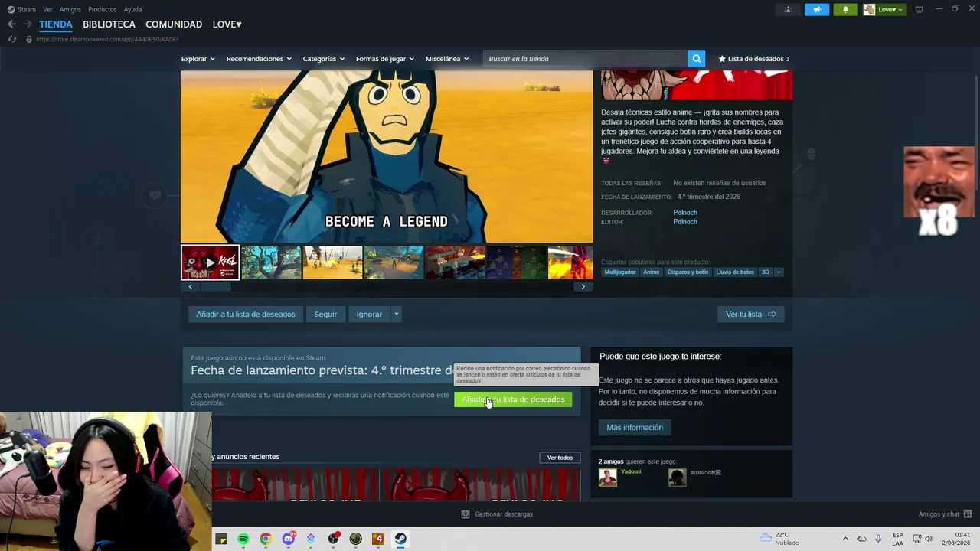
Task: Expand the Categorías dropdown
Action: [323, 59]
